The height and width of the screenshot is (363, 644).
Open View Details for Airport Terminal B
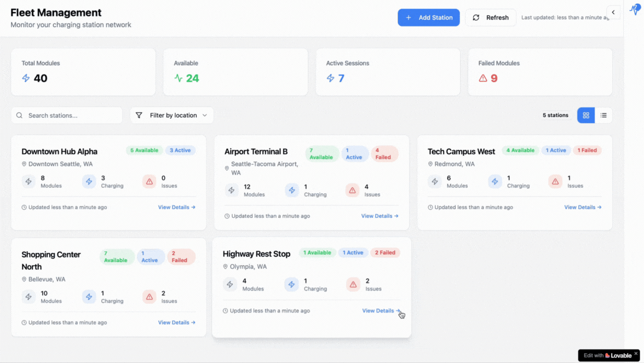click(380, 216)
